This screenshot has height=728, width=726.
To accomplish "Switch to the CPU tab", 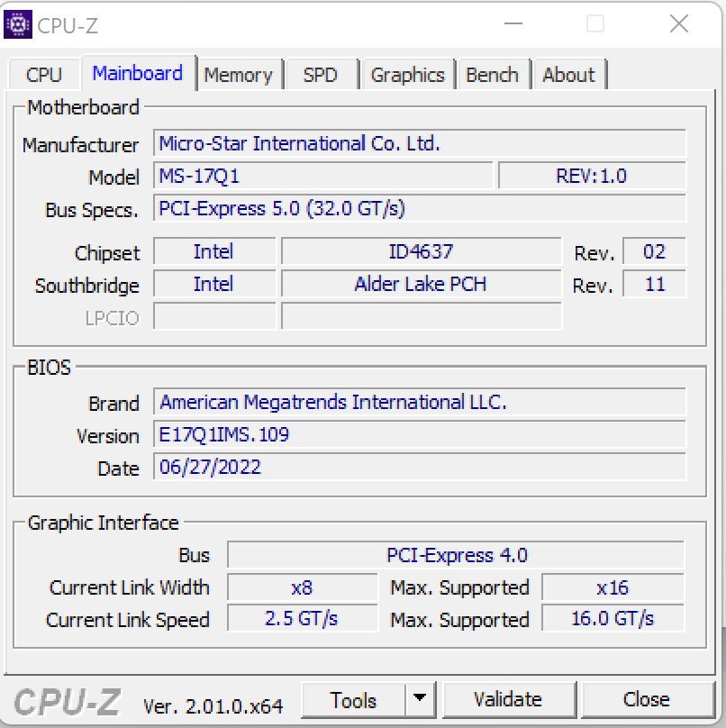I will point(44,74).
